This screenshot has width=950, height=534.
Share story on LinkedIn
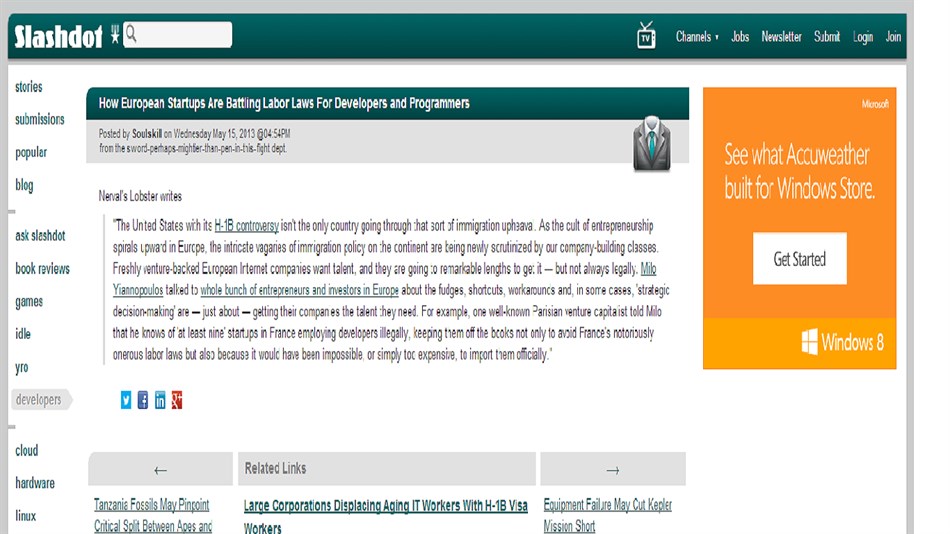160,400
